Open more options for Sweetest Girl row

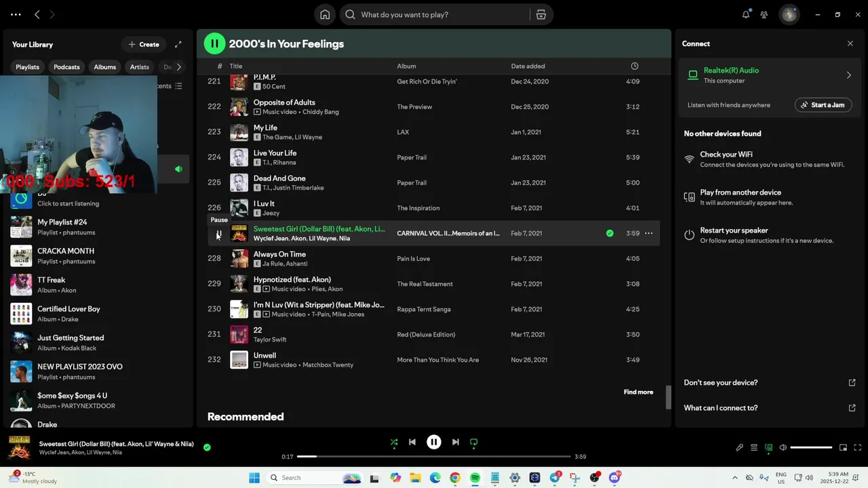(x=648, y=233)
